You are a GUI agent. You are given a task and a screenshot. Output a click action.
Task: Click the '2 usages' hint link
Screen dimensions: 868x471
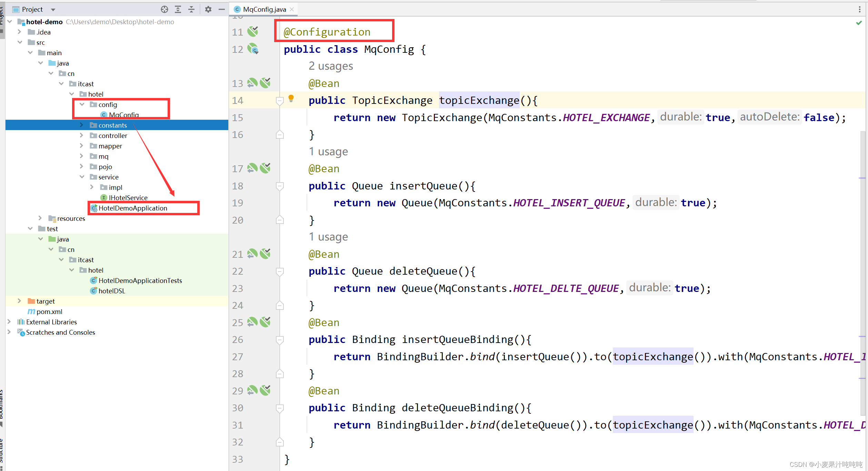[x=331, y=66]
